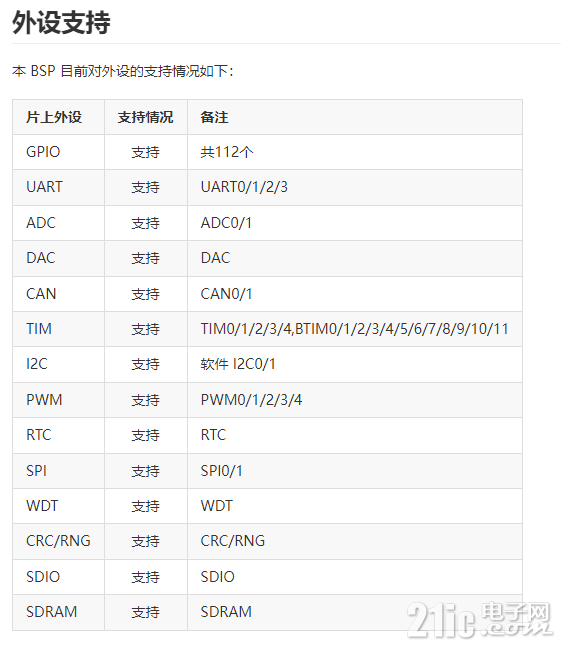Click the ADC0/1 remark cell
The width and height of the screenshot is (561, 645).
point(355,223)
